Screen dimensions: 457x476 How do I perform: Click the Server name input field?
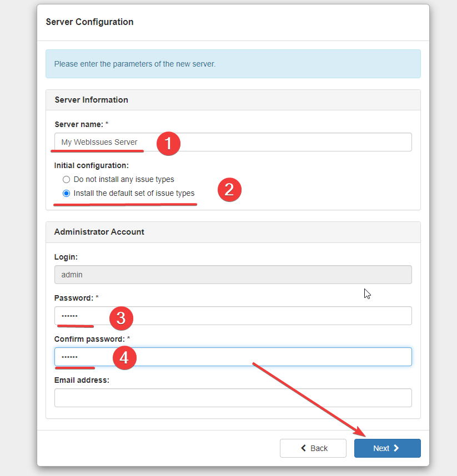coord(233,142)
